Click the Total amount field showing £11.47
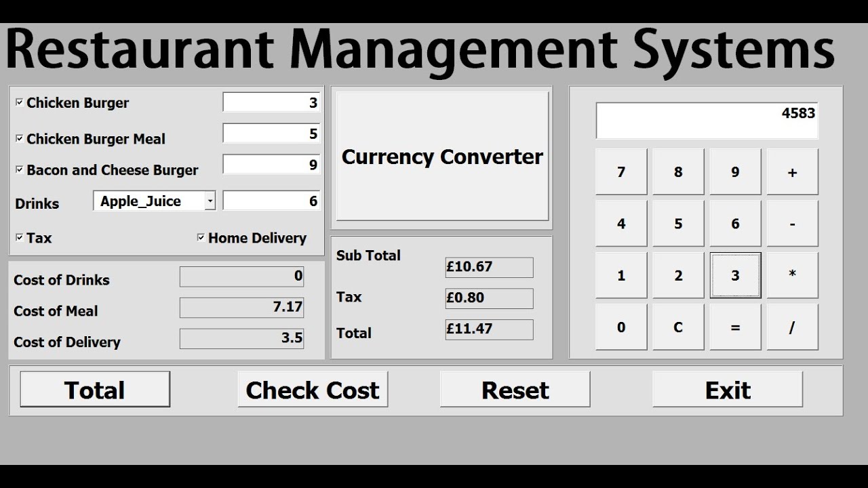Image resolution: width=868 pixels, height=488 pixels. point(489,329)
